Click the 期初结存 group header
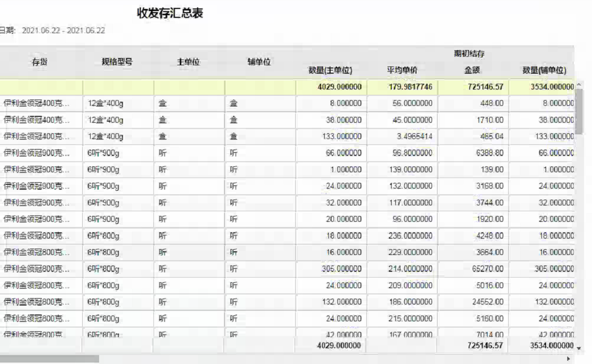This screenshot has width=592, height=364. pos(469,54)
